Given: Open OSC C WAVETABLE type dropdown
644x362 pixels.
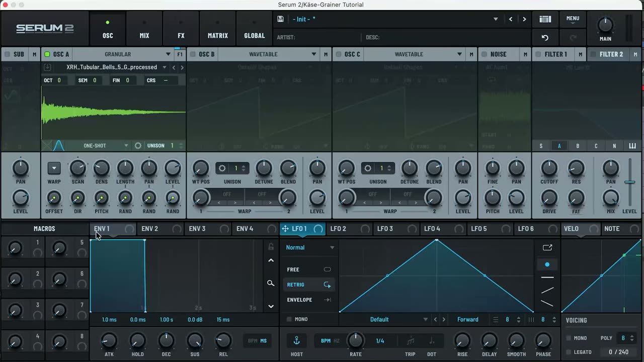Looking at the screenshot, I should point(414,54).
